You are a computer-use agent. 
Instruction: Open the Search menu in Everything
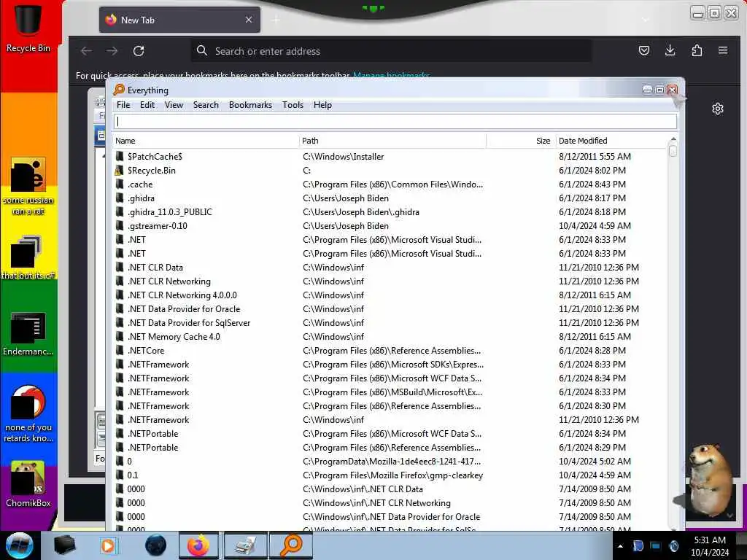point(206,105)
